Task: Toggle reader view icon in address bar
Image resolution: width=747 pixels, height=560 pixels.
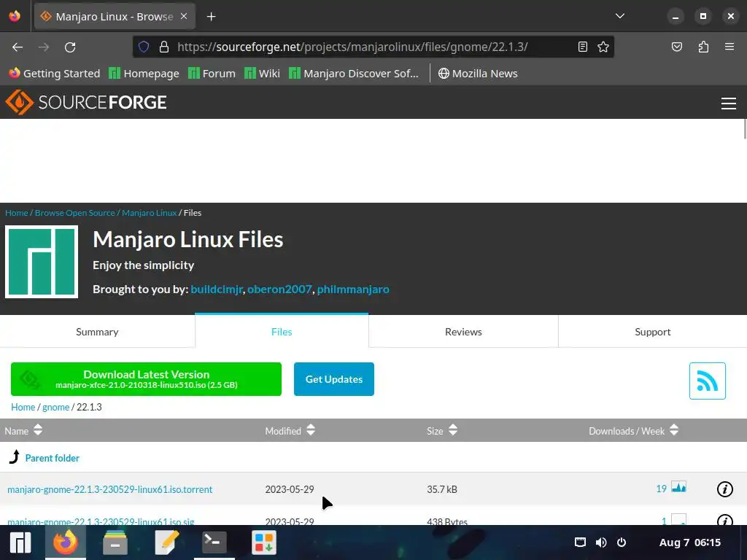Action: click(x=583, y=47)
